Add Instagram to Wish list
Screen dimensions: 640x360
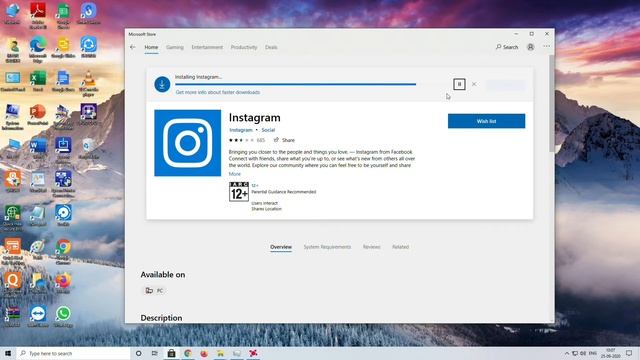tap(486, 121)
